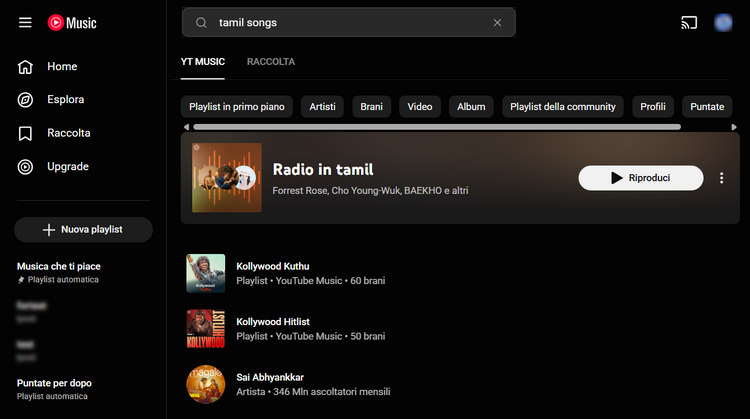This screenshot has height=419, width=750.
Task: Filter results by Artisti
Action: tap(322, 107)
